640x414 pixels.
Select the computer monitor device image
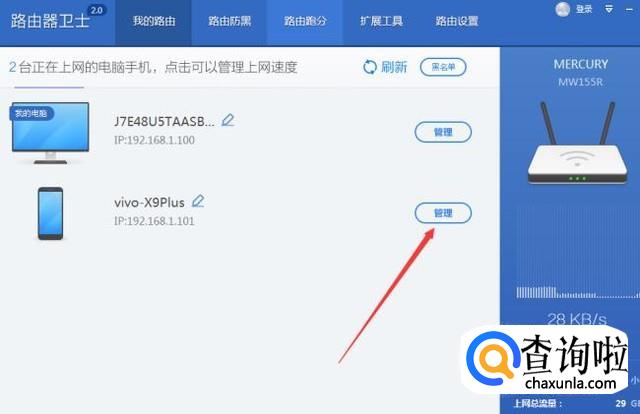click(x=50, y=133)
